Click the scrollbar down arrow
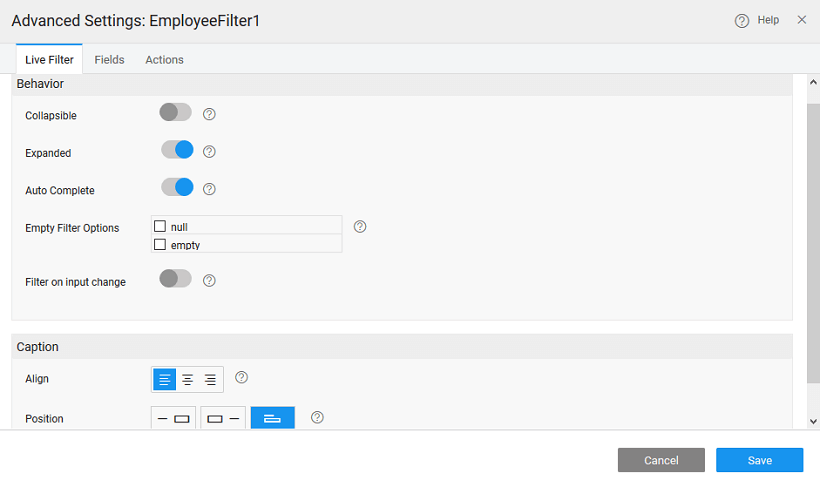Image resolution: width=820 pixels, height=487 pixels. [812, 422]
